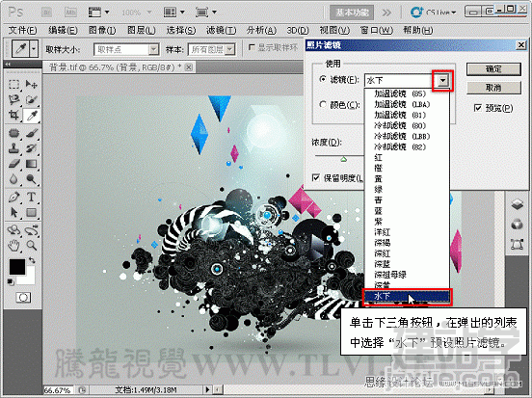Reset default foreground and background colors
Viewport: 532px width, 398px height.
click(x=11, y=281)
